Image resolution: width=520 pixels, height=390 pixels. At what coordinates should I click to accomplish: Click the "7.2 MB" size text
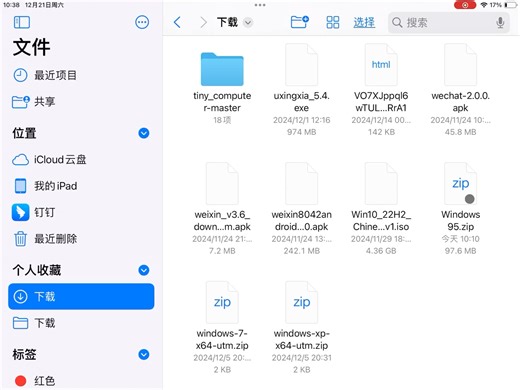[x=222, y=251]
